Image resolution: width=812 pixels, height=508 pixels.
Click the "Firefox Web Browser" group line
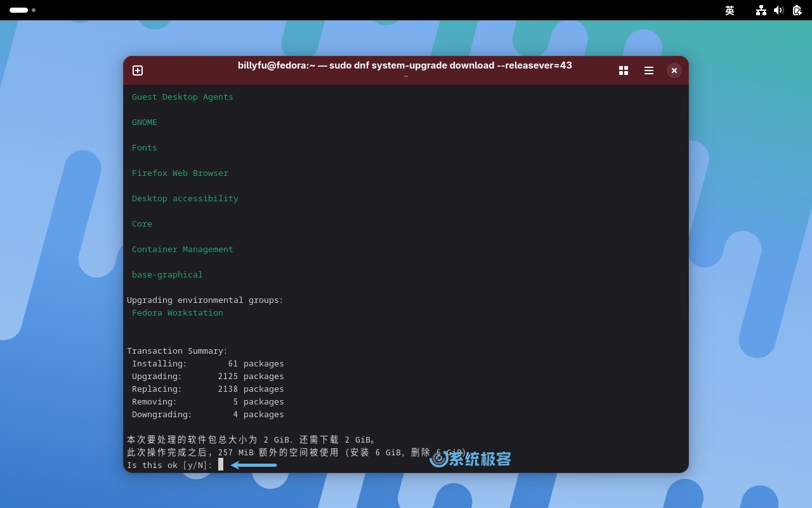[180, 173]
